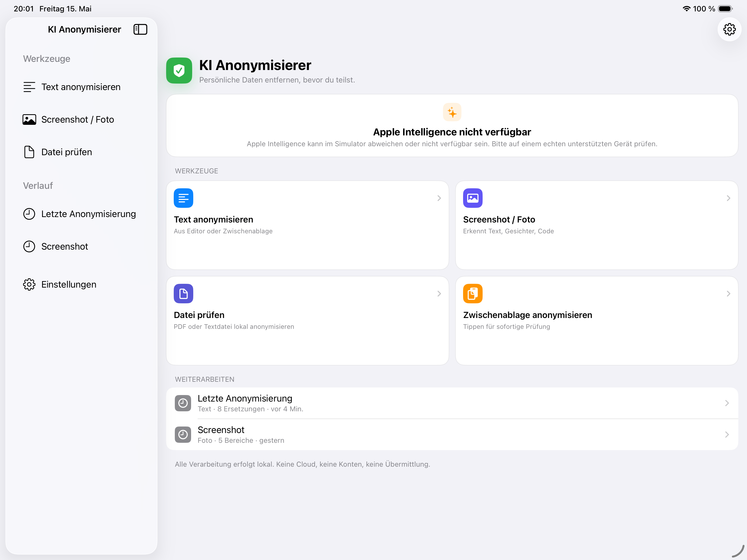Click the KI Anonymisierer sidebar title

tap(84, 29)
